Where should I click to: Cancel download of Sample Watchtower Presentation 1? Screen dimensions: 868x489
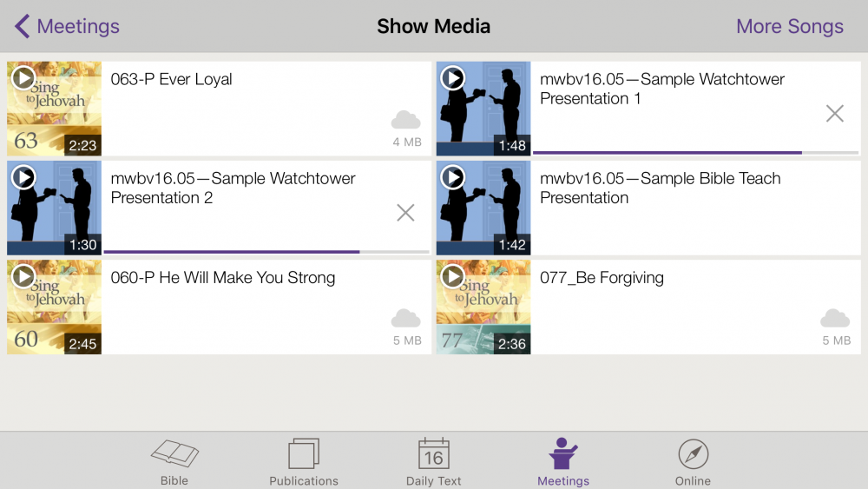tap(834, 113)
